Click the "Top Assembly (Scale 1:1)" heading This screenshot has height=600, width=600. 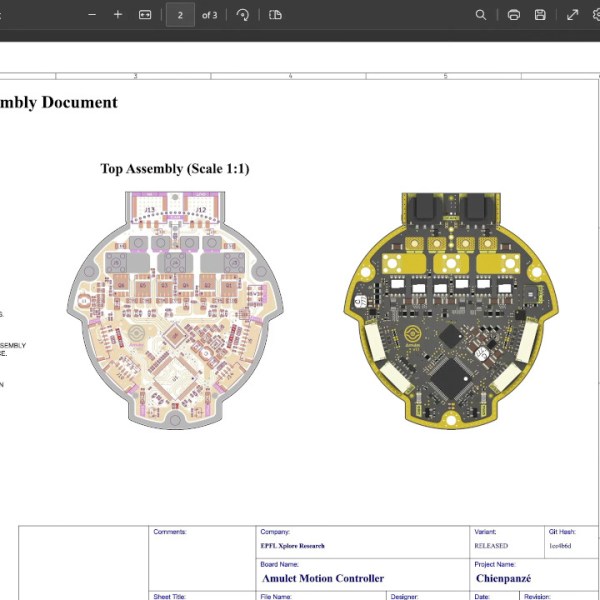click(x=175, y=169)
